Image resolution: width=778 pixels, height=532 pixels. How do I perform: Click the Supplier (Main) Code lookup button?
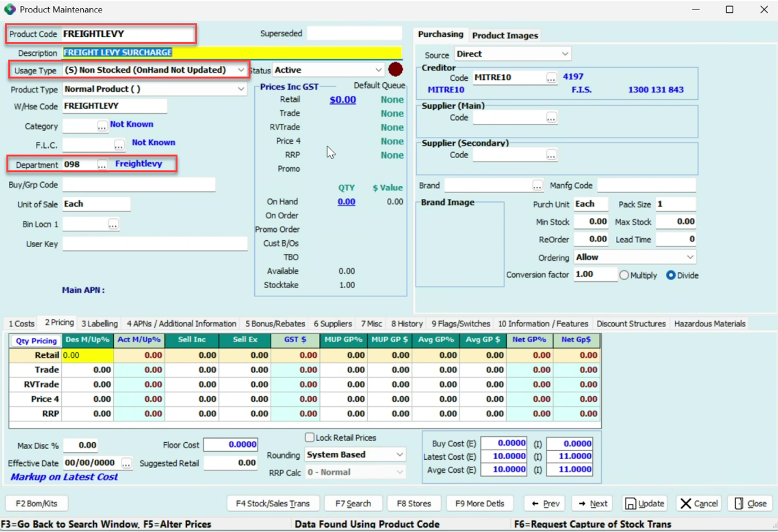point(551,118)
